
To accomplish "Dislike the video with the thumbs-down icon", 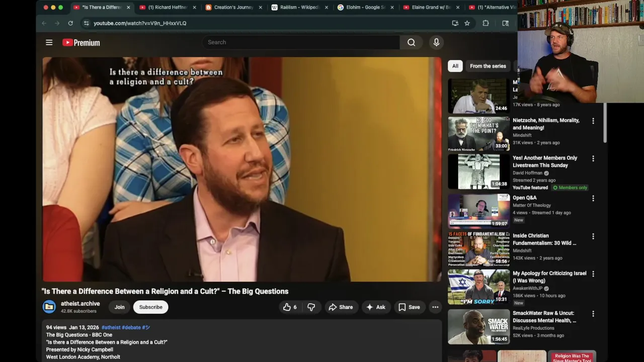I will point(311,307).
